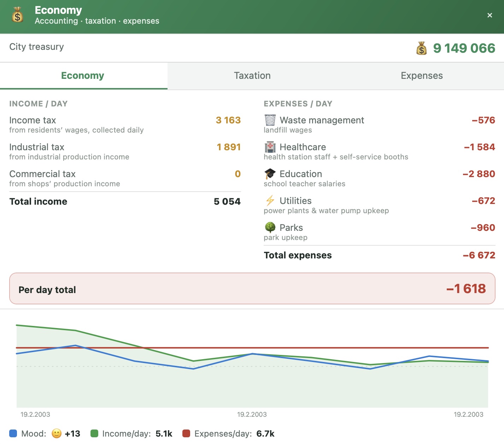504x444 pixels.
Task: Toggle the green Income/day legend swatch
Action: [x=94, y=433]
